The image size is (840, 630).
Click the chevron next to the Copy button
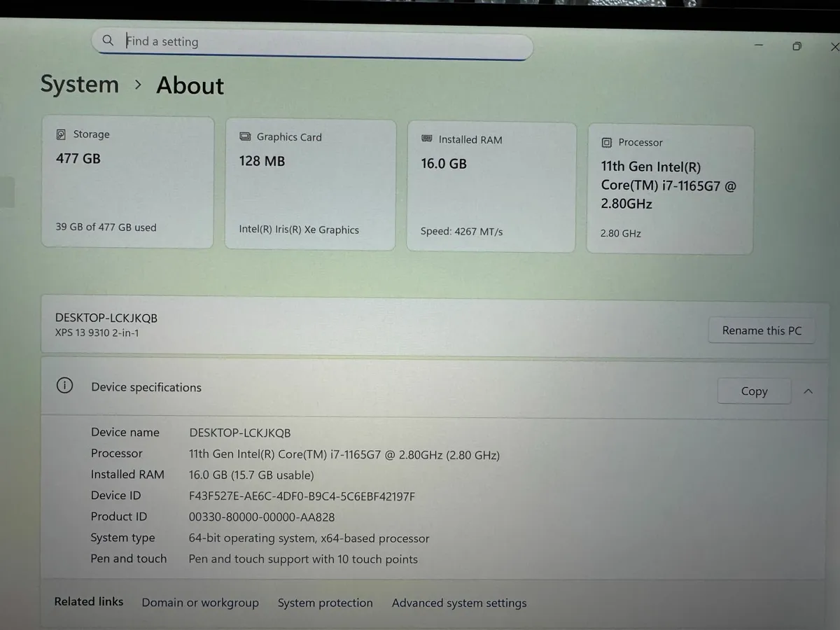coord(808,391)
